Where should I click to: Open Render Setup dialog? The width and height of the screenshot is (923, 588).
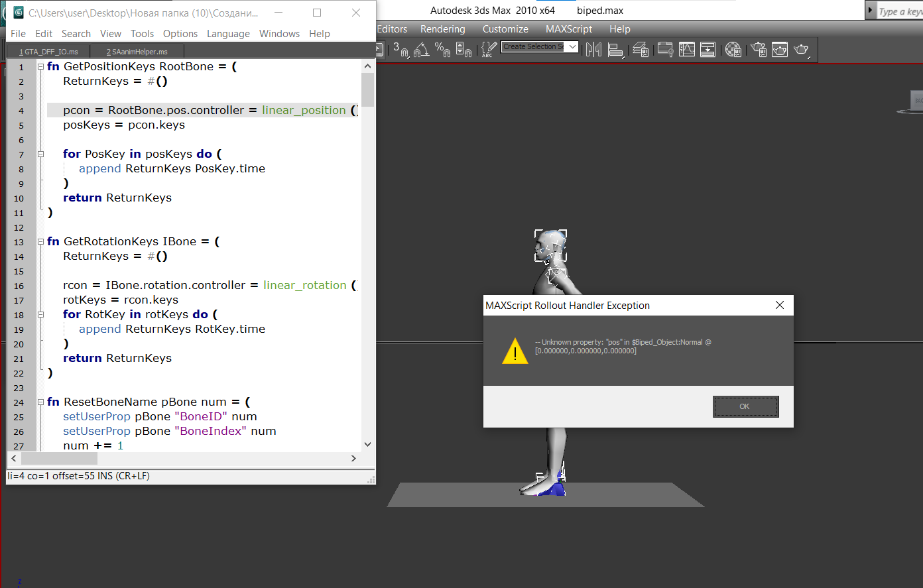point(759,50)
